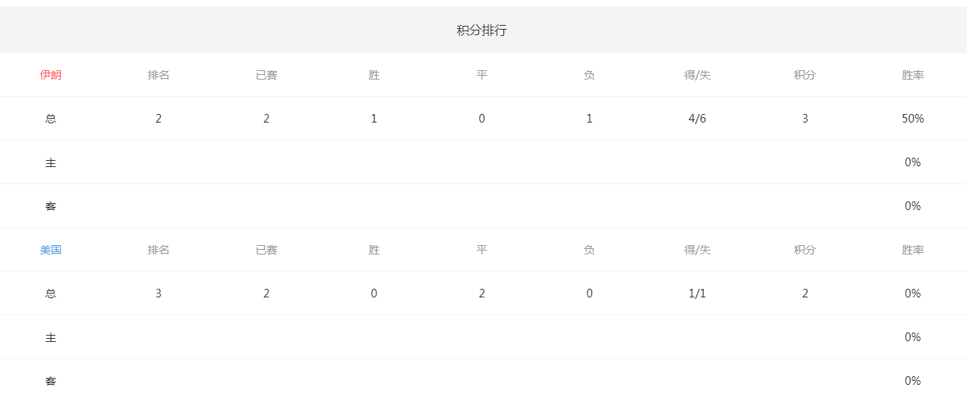Click the 4/6 goals value for 伊朗
The width and height of the screenshot is (980, 402).
(697, 119)
